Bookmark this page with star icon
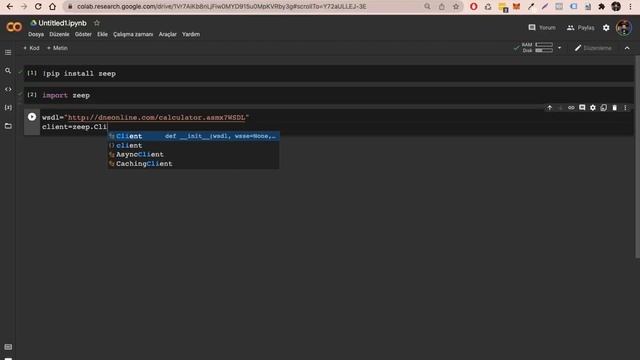 pos(456,7)
